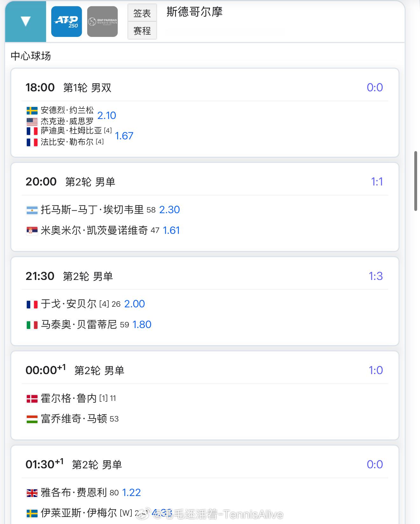
Task: Click the Sweden flag beside 安德烈·约兰松
Action: 32,110
